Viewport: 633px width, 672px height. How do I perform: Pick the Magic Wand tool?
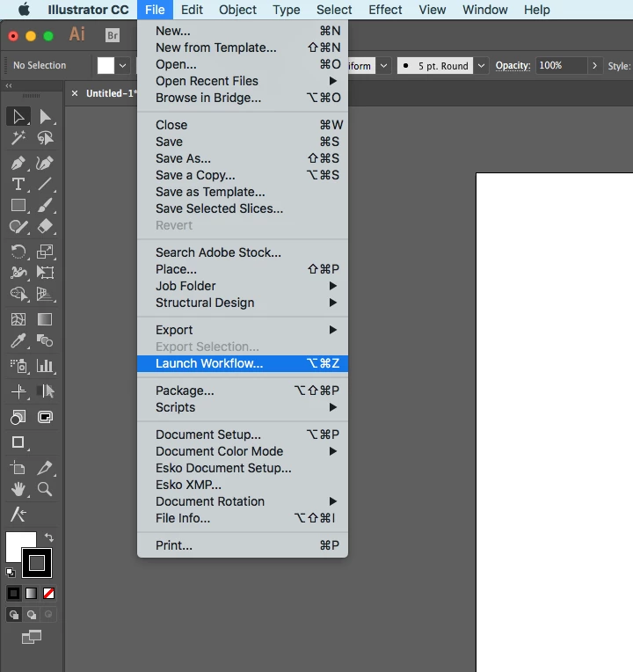[18, 137]
